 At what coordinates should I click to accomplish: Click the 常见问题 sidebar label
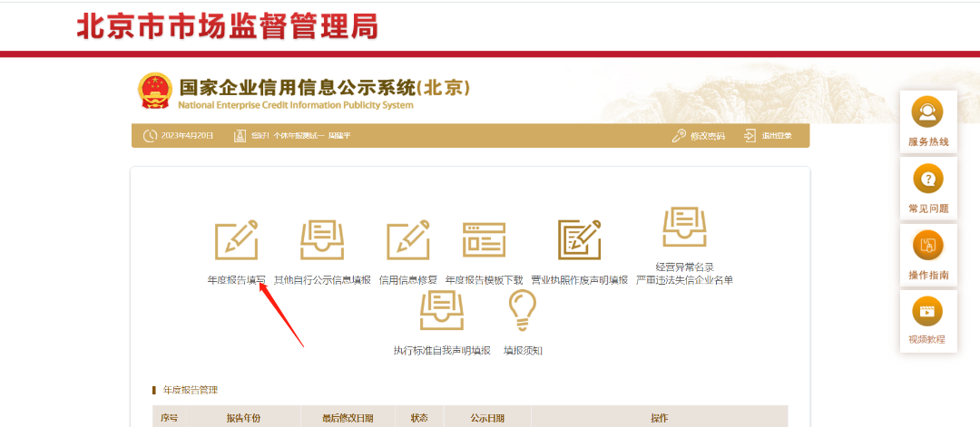coord(928,209)
